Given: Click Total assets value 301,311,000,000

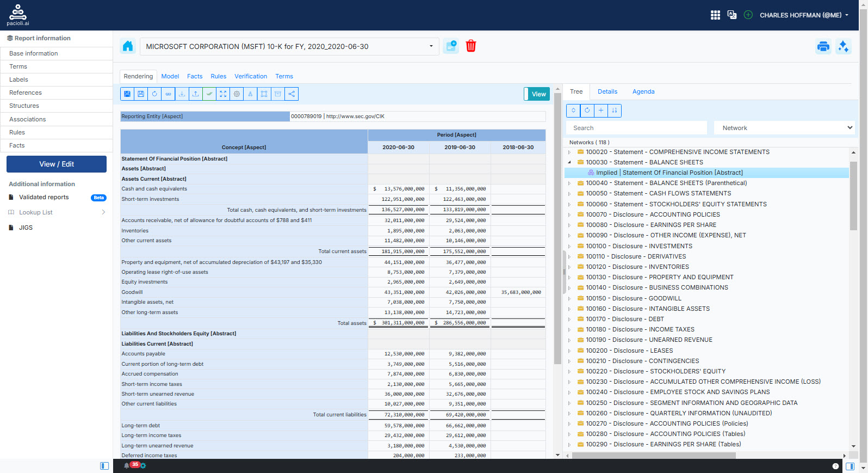Looking at the screenshot, I should click(402, 323).
